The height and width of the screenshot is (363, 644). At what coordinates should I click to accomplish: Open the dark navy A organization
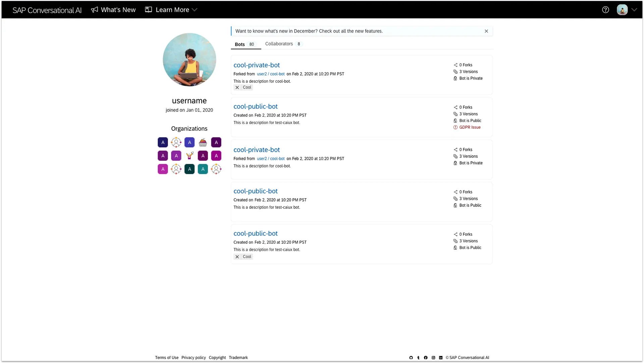click(163, 142)
